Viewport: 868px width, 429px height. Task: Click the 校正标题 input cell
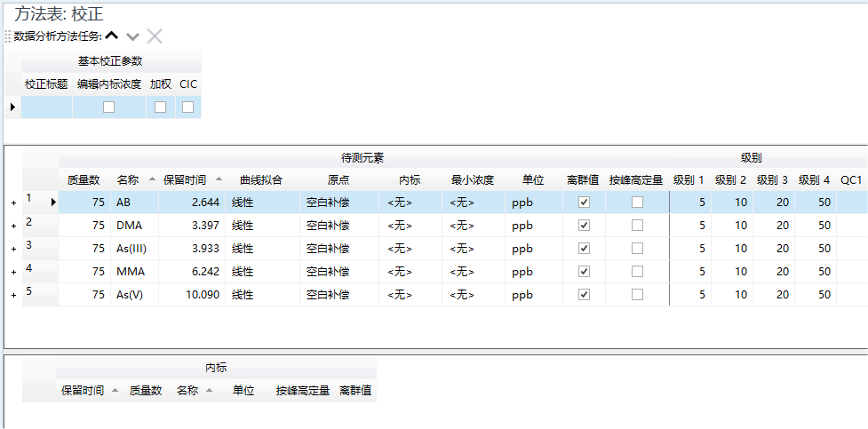tap(47, 107)
